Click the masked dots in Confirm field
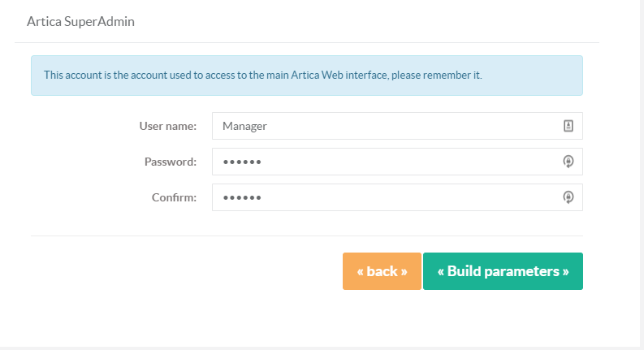 pyautogui.click(x=242, y=197)
